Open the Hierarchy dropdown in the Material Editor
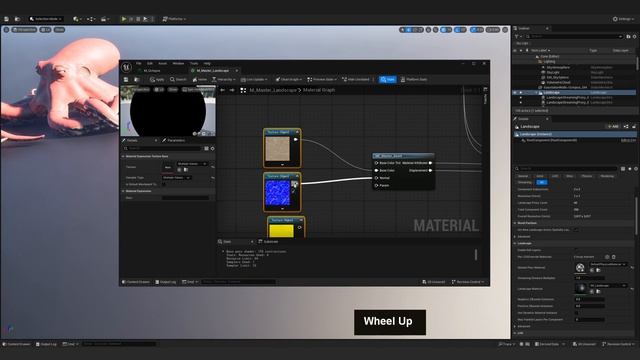Image resolution: width=640 pixels, height=360 pixels. pyautogui.click(x=223, y=80)
